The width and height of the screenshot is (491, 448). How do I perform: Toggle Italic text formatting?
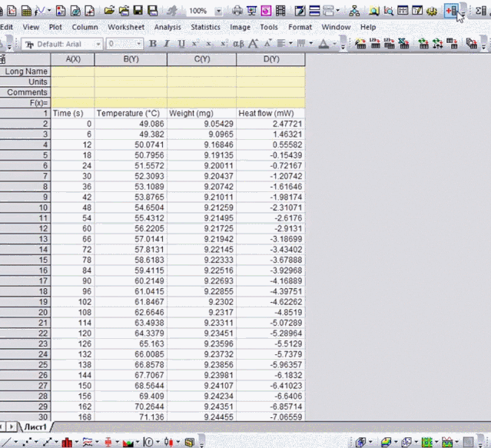pos(165,44)
